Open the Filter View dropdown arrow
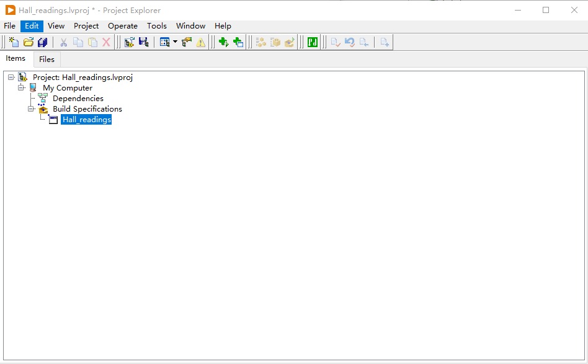Screen dimensions: 588x364 [x=175, y=42]
